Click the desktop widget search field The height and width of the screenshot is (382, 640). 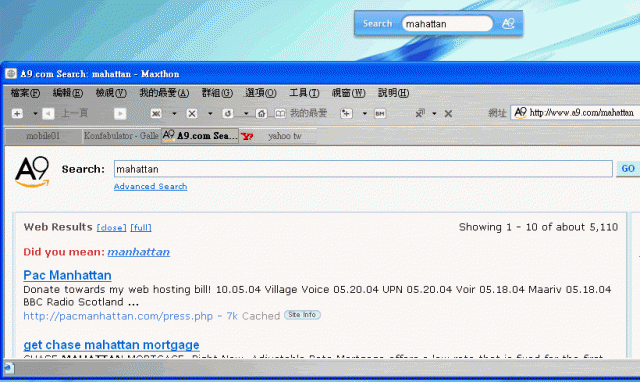click(x=447, y=24)
